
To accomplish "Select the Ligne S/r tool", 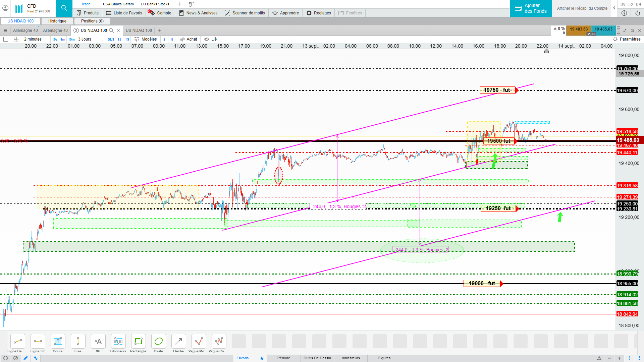I will [x=38, y=342].
